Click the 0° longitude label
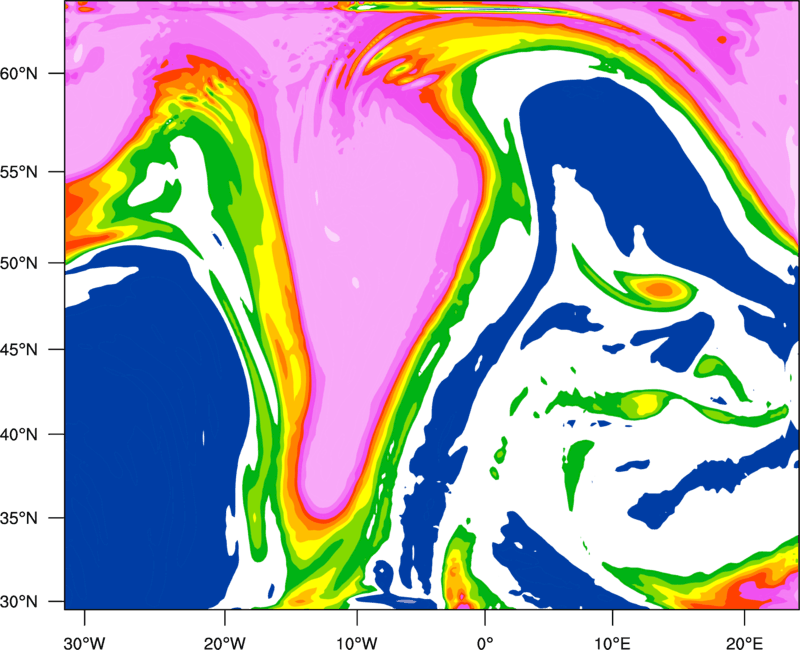The width and height of the screenshot is (800, 650). point(485,643)
